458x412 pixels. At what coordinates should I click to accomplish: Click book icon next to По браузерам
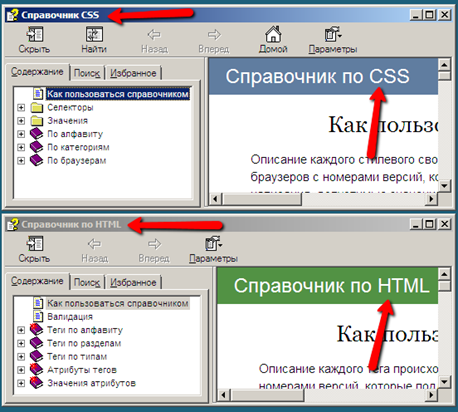coord(37,160)
